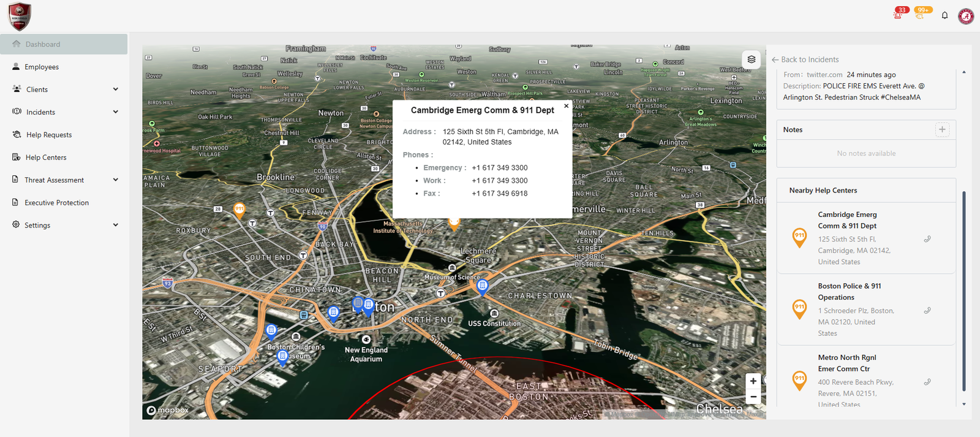Click link icon for Cambridge Emerg Comm
The height and width of the screenshot is (437, 980).
pos(927,239)
